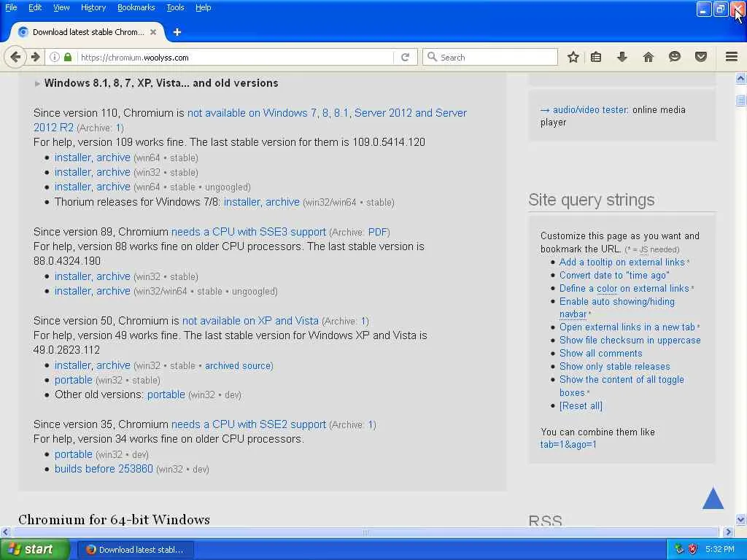
Task: Click the vertical scrollbar thumb
Action: click(741, 101)
